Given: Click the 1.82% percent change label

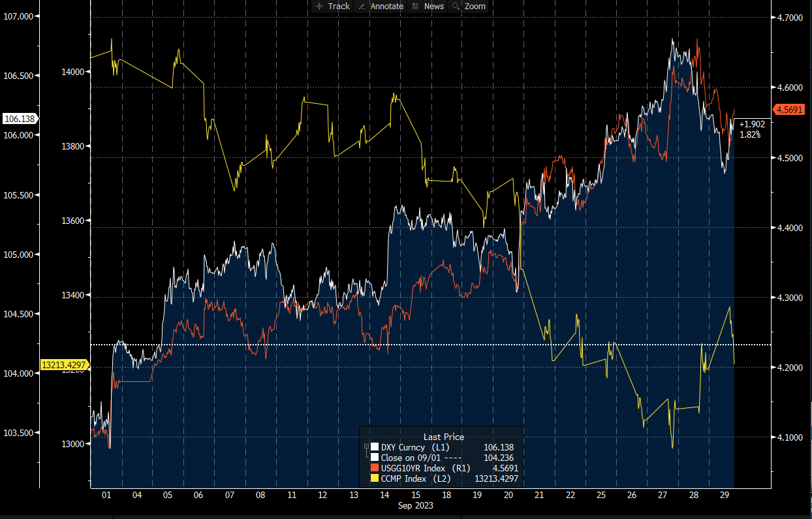Looking at the screenshot, I should (x=750, y=134).
